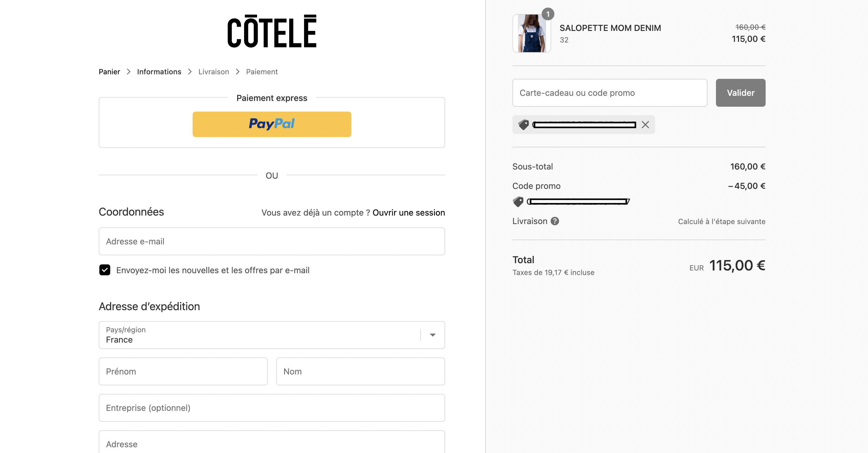The width and height of the screenshot is (868, 453).
Task: Remove the applied promo code with X
Action: [645, 125]
